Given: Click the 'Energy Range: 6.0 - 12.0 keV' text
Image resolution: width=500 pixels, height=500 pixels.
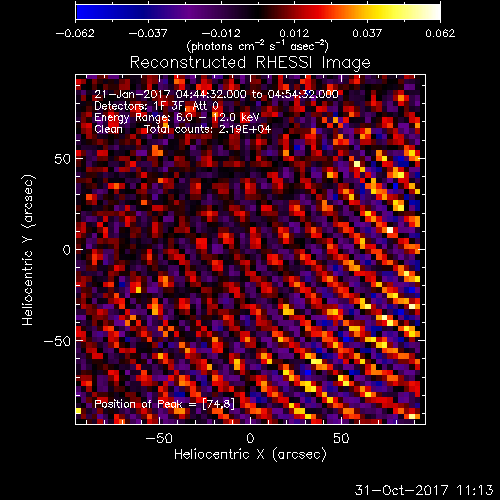Looking at the screenshot, I should 177,118.
